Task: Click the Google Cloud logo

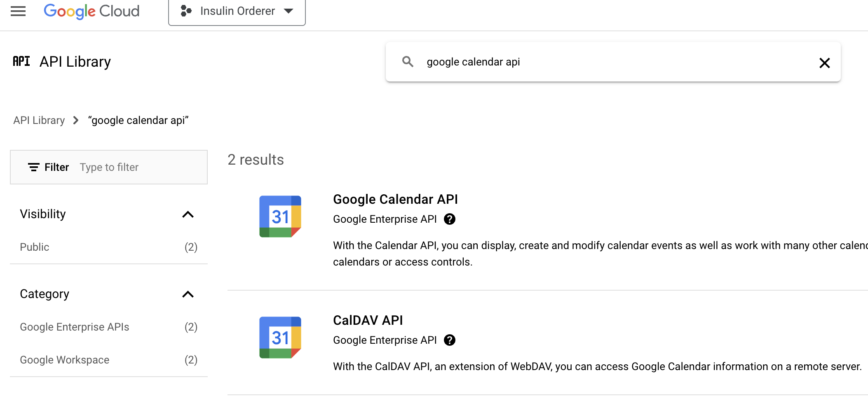Action: click(x=91, y=11)
